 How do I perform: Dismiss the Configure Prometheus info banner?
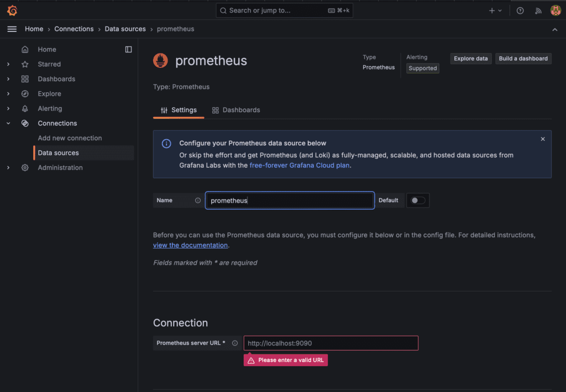pyautogui.click(x=543, y=139)
